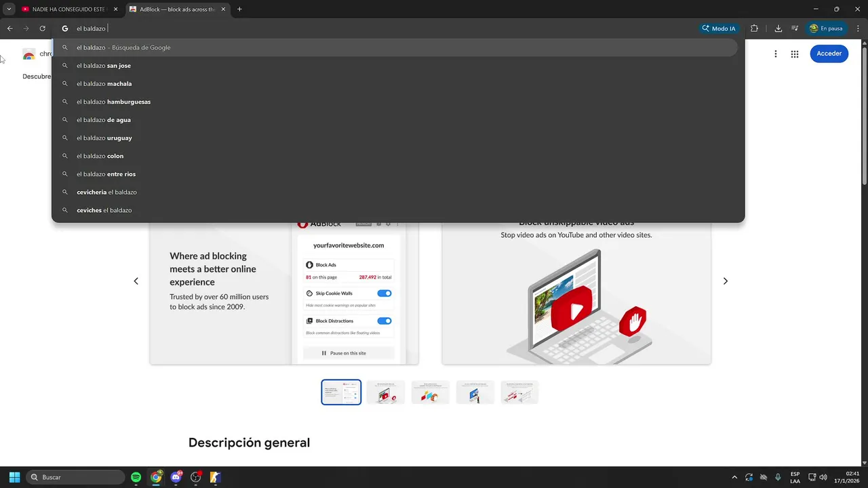The image size is (868, 488).
Task: Select suggestion 'el baldazo uruguay'
Action: [x=395, y=138]
